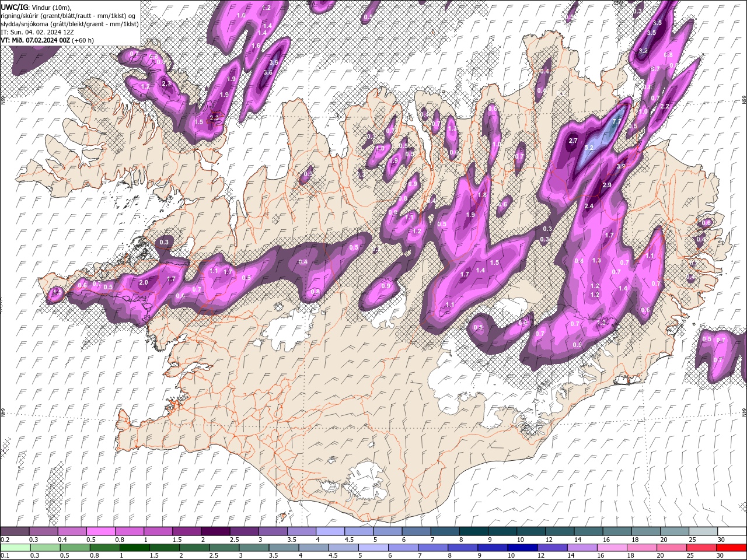Screen dimensions: 747x560
Task: Click the bright pink snow swatch between 0.5 and 0.8
Action: point(100,531)
